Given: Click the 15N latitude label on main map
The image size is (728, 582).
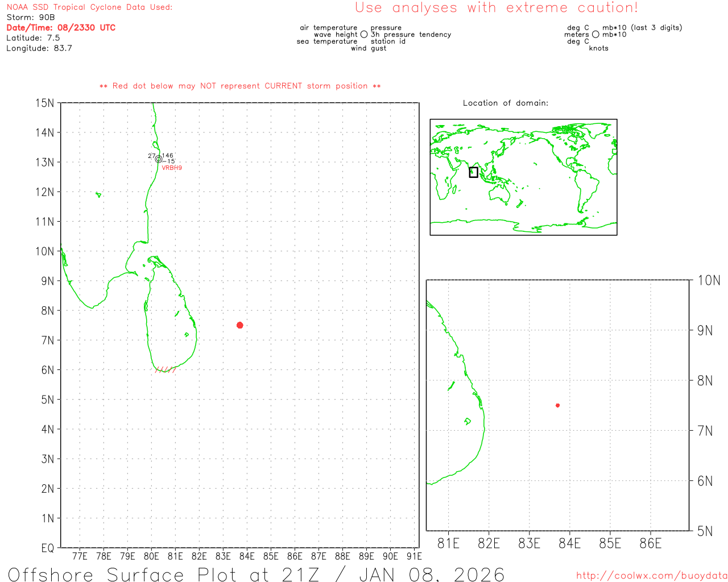Looking at the screenshot, I should click(44, 103).
